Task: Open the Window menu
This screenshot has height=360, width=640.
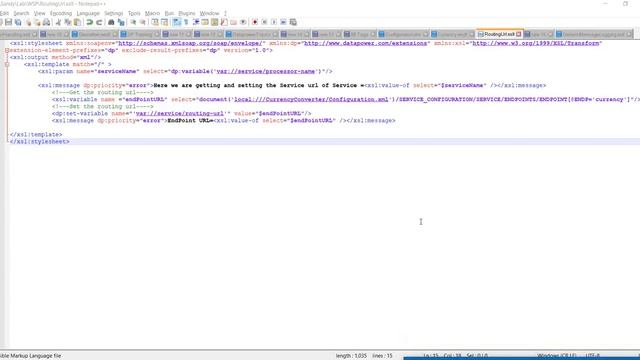Action: (209, 13)
